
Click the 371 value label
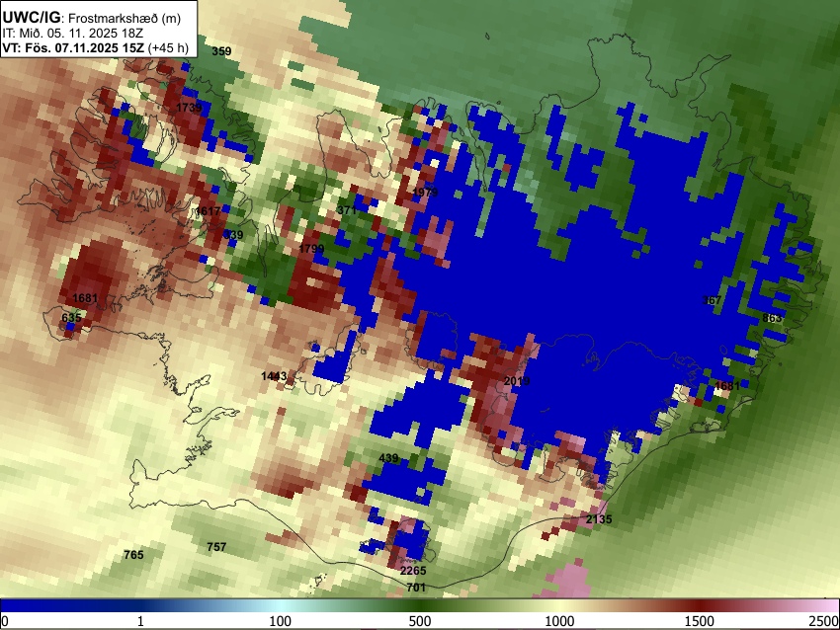click(347, 210)
